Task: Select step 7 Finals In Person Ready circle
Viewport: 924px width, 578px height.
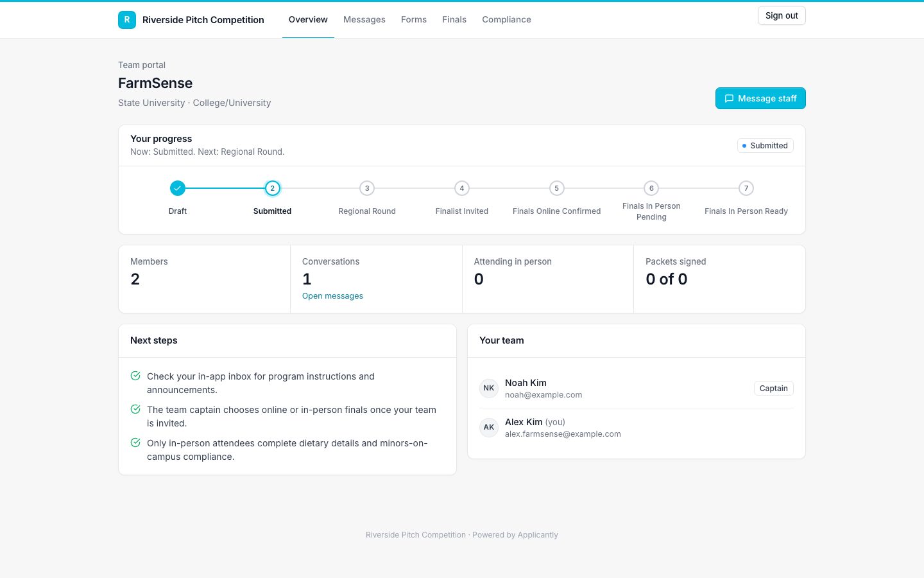Action: [x=746, y=188]
